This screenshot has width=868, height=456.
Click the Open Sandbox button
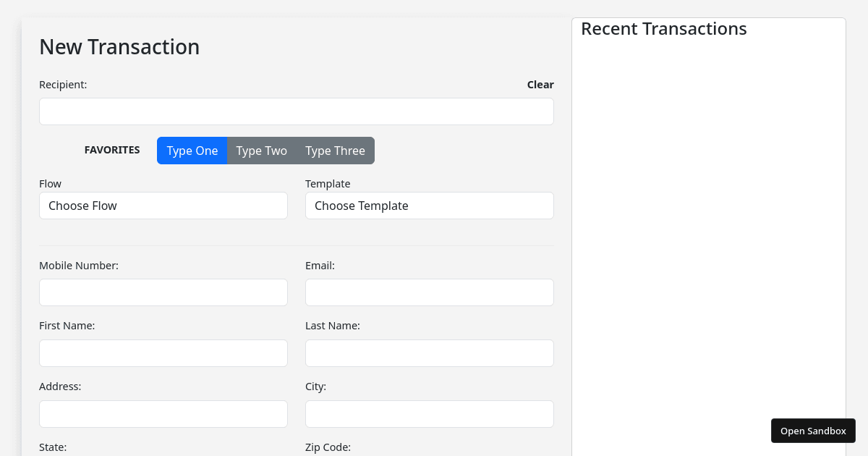pyautogui.click(x=813, y=431)
